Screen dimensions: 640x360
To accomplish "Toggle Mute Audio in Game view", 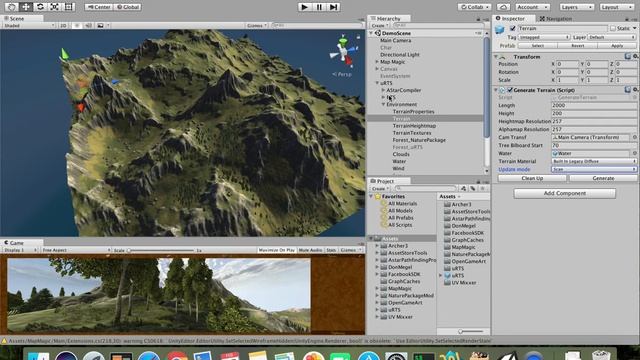I will (310, 250).
